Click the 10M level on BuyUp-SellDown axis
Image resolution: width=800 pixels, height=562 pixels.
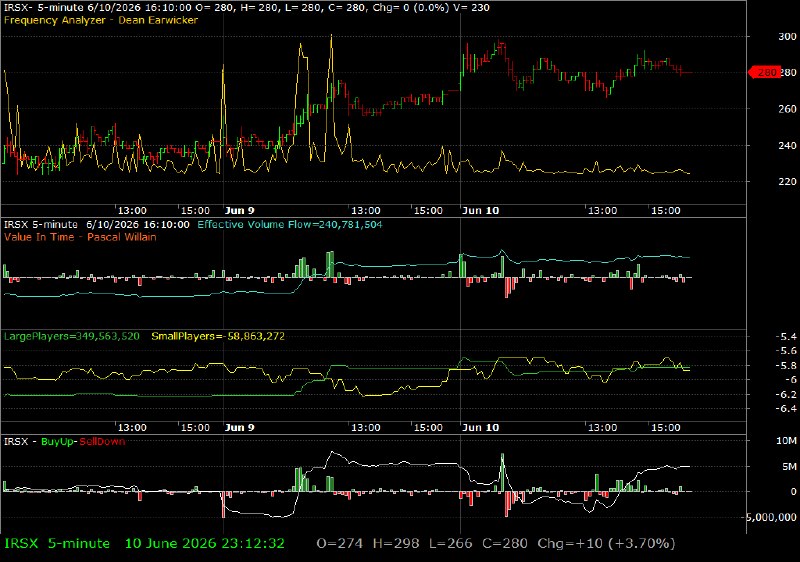pos(786,441)
